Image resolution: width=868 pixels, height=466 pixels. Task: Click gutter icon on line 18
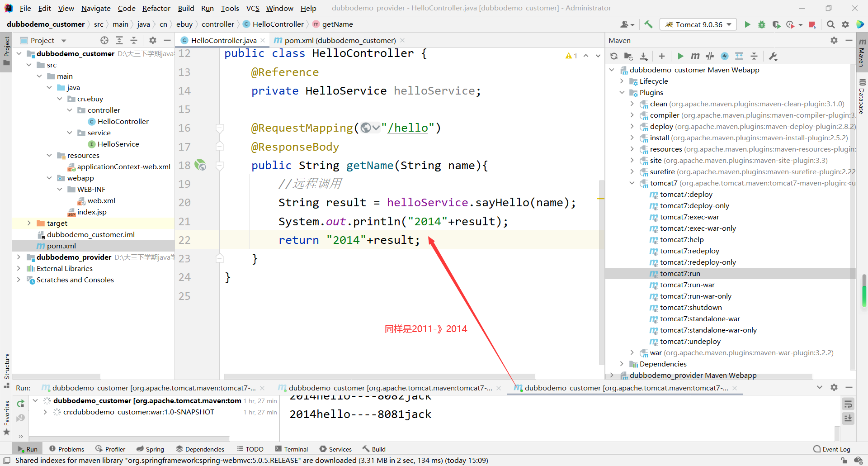[x=200, y=165]
